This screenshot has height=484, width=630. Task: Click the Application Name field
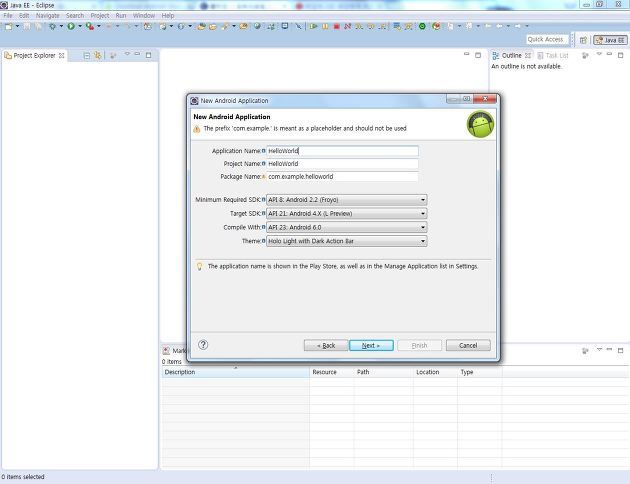point(342,151)
